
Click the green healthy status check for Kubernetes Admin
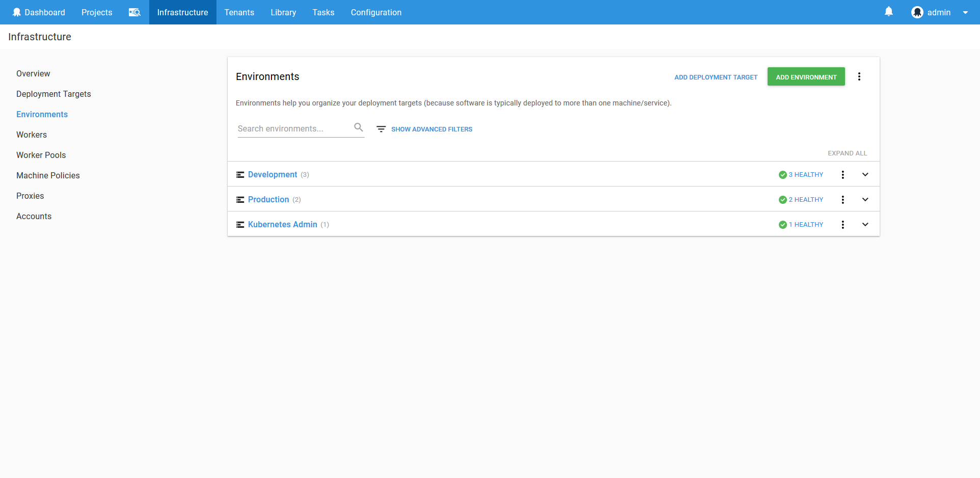tap(782, 224)
